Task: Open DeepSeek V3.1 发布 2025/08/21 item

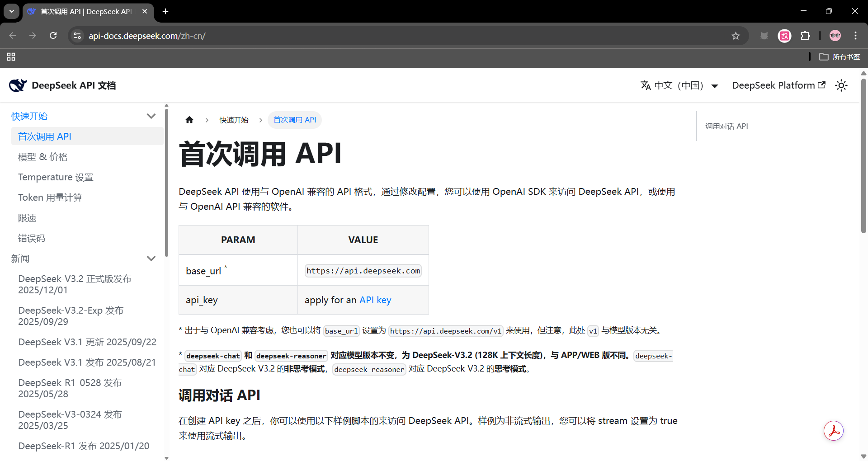Action: pyautogui.click(x=87, y=362)
